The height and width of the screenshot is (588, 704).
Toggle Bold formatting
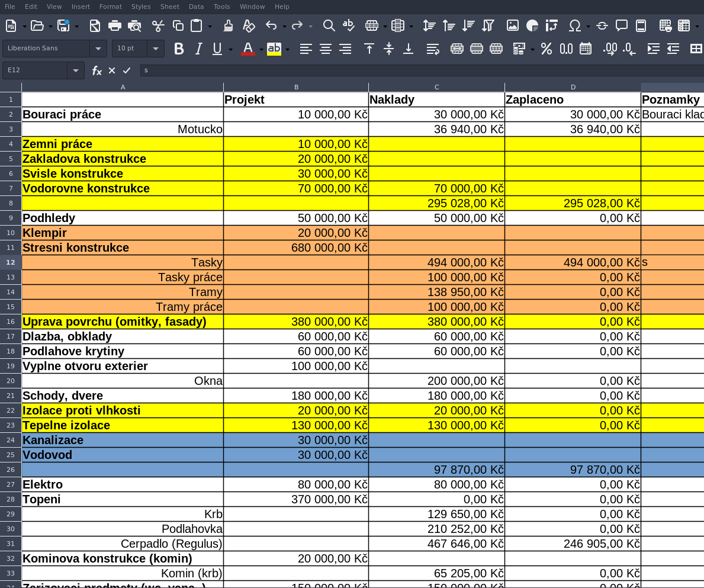[179, 49]
